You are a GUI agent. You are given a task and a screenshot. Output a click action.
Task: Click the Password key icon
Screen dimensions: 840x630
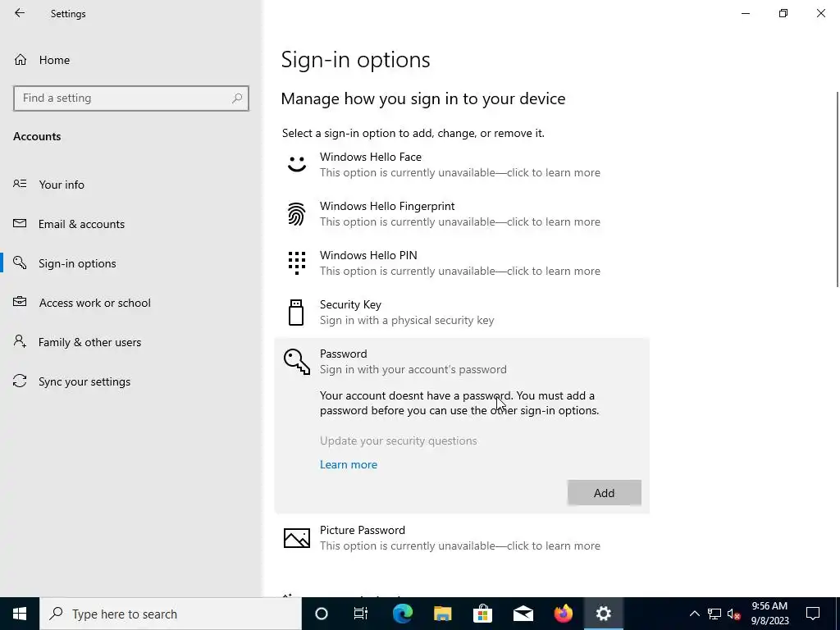point(297,362)
